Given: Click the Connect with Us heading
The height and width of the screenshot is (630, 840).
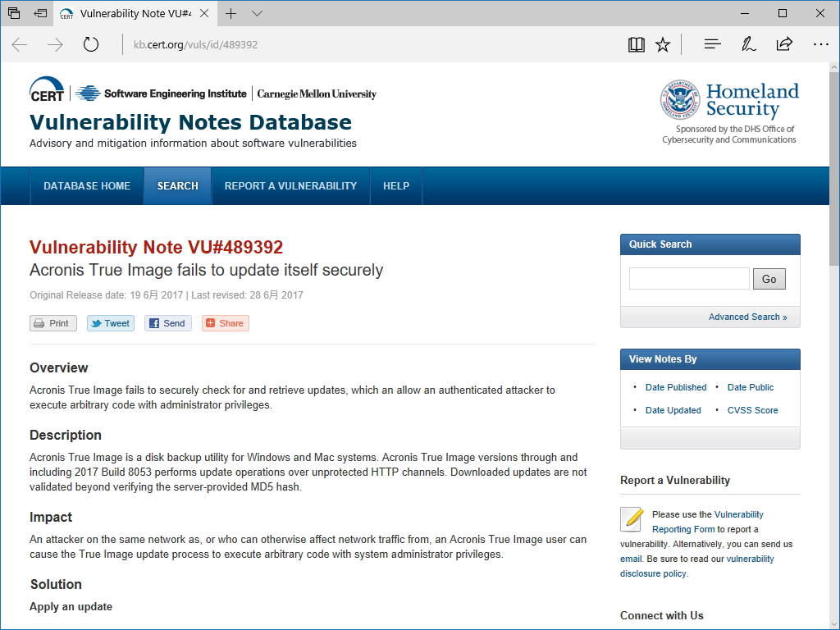Looking at the screenshot, I should coord(662,615).
